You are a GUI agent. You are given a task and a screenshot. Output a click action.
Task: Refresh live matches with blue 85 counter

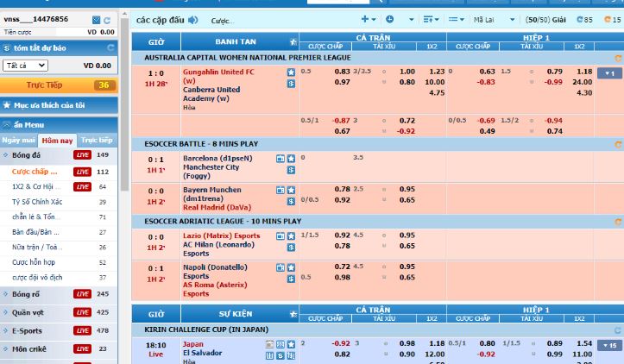tap(584, 20)
